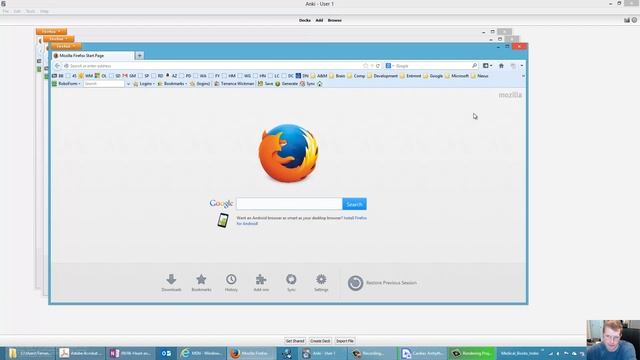640x360 pixels.
Task: Expand the RoboForm search box dropdown arrow
Action: pyautogui.click(x=128, y=84)
